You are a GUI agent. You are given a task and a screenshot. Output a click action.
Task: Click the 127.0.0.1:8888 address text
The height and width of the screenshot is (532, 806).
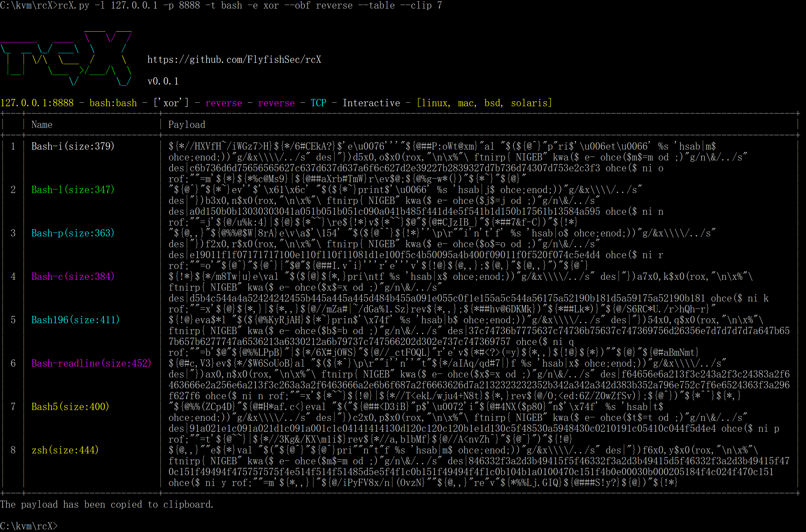pos(37,103)
